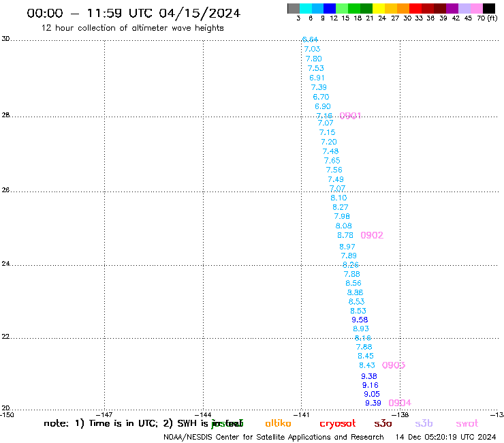Viewport: 504px width, 443px height.
Task: Click the wave height value 8.27
Action: [x=341, y=207]
